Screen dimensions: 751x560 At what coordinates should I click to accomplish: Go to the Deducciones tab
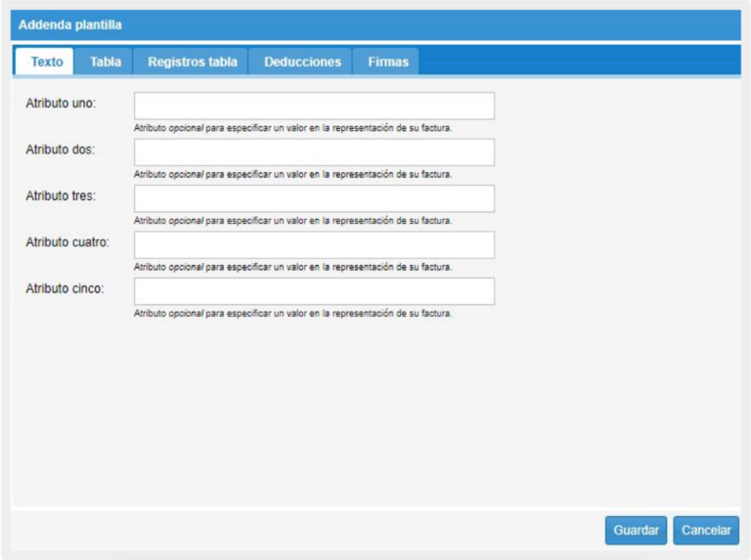coord(302,62)
